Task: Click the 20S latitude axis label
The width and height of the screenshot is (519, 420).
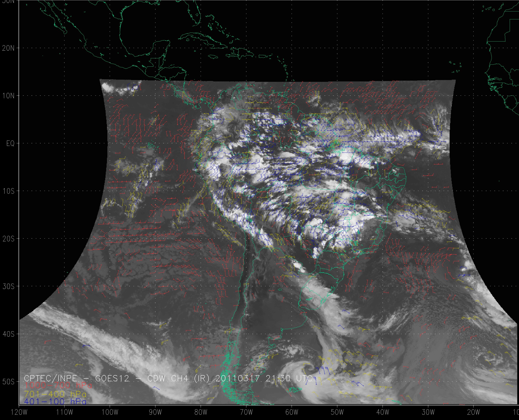Action: 9,239
